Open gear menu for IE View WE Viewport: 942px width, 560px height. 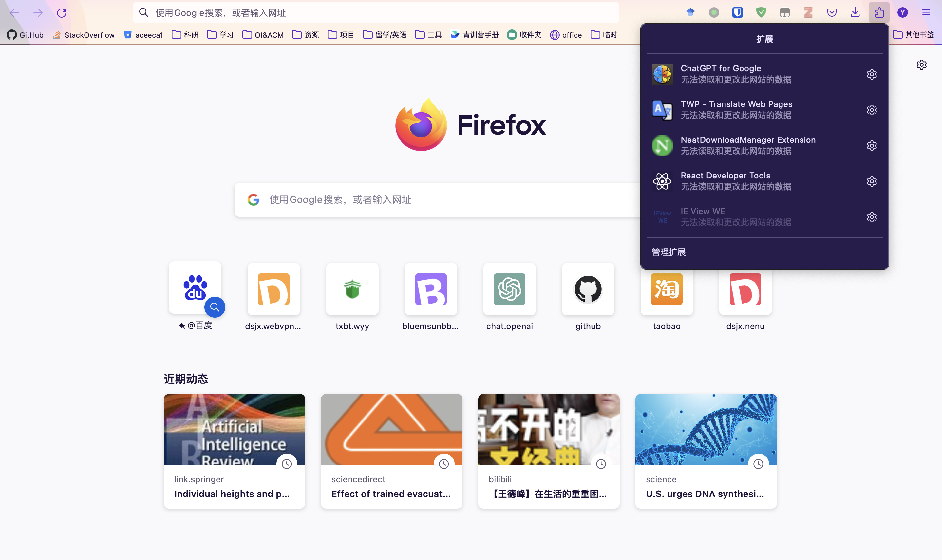872,217
